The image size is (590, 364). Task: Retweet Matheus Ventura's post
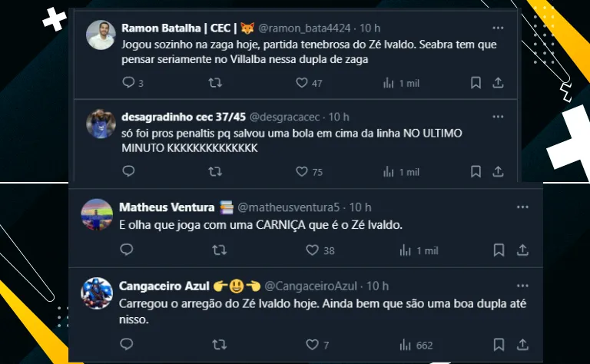[219, 250]
